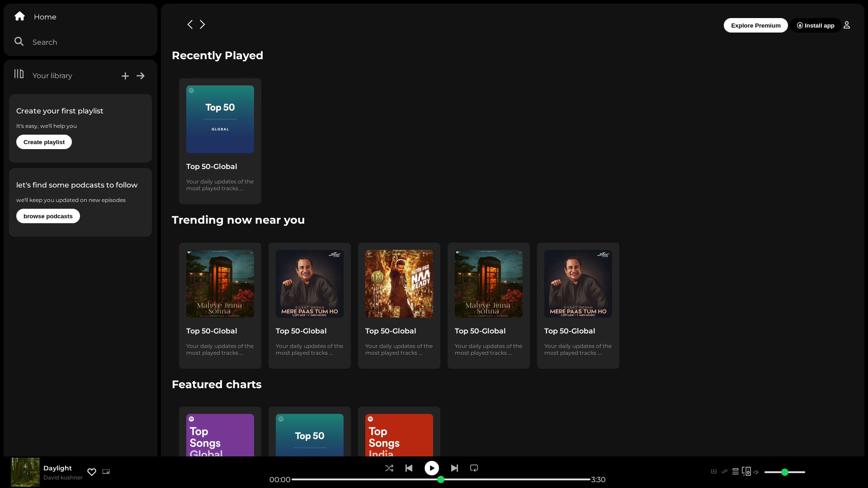Go back using the left chevron

190,24
